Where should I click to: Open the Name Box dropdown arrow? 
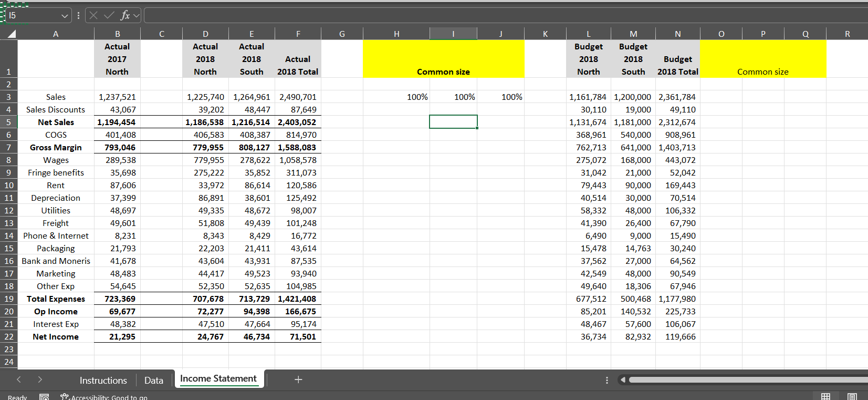click(65, 16)
